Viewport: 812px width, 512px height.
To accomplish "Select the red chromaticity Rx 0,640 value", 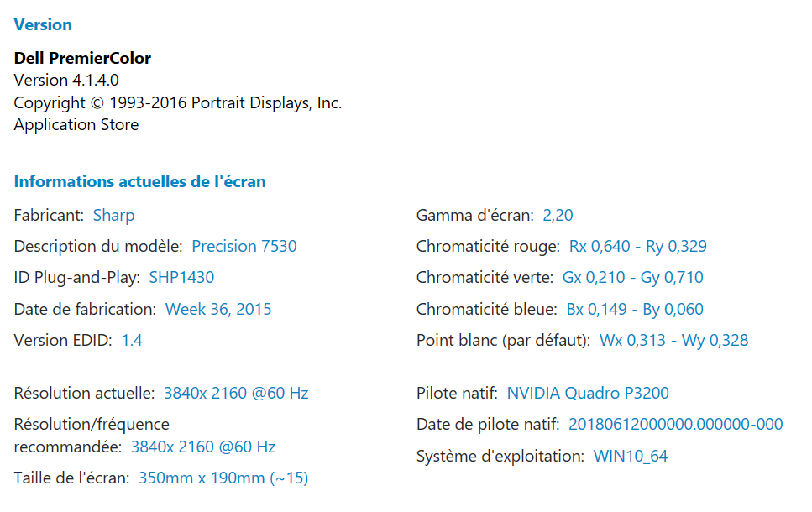I will pos(599,246).
